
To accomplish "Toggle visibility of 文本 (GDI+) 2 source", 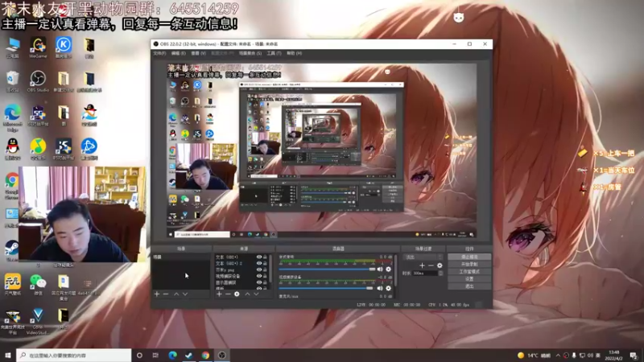I will click(259, 264).
